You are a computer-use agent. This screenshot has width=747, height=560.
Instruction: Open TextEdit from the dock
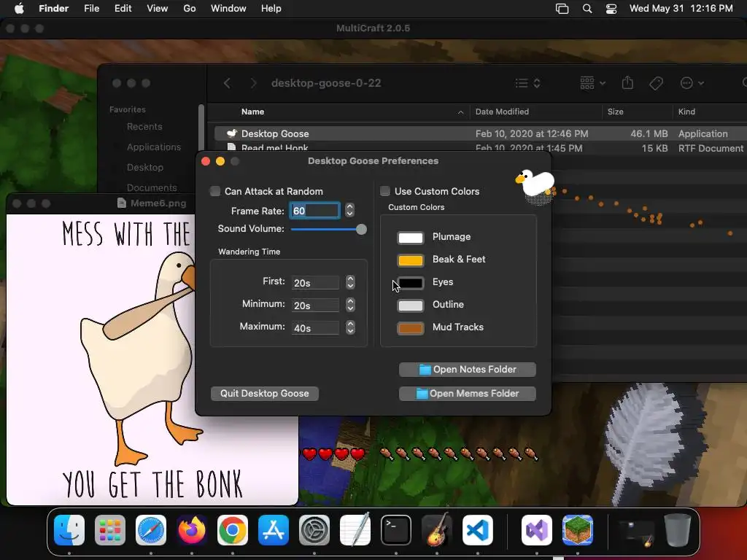point(355,530)
